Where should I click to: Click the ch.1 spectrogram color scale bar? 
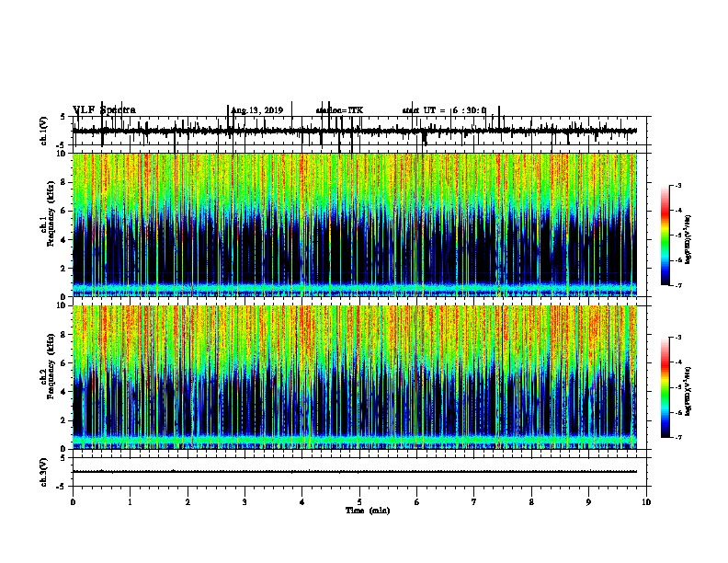coord(665,236)
